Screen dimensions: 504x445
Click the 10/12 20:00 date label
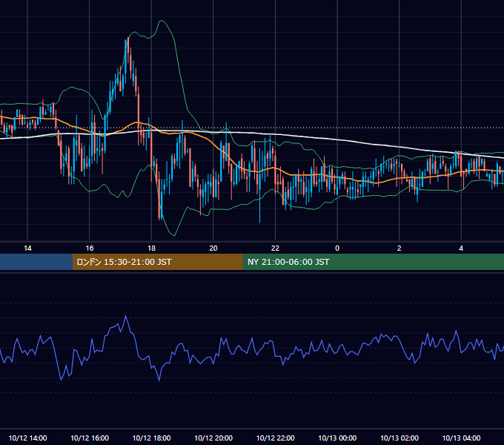[213, 438]
